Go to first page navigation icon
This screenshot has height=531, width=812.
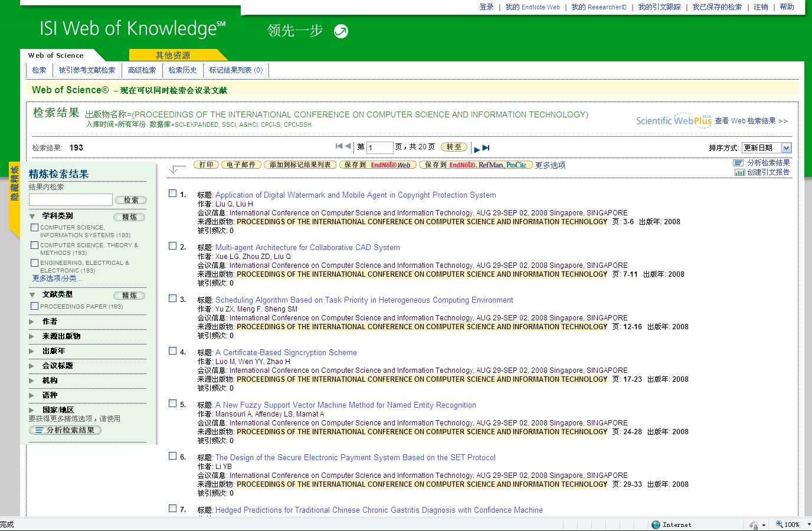coord(339,146)
